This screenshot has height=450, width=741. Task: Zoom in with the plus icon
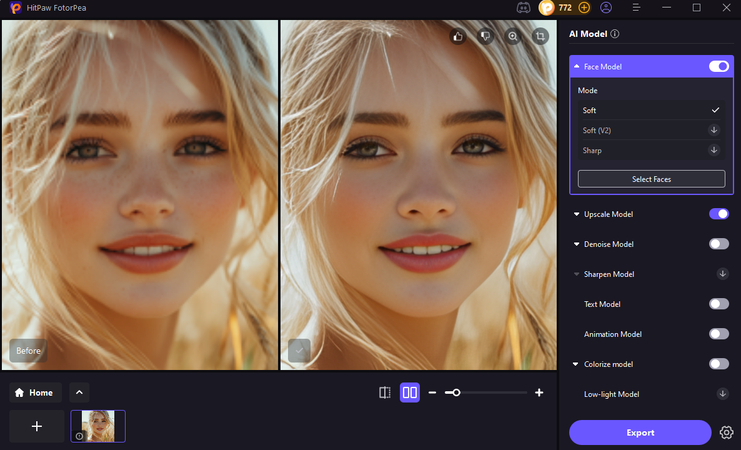point(539,392)
